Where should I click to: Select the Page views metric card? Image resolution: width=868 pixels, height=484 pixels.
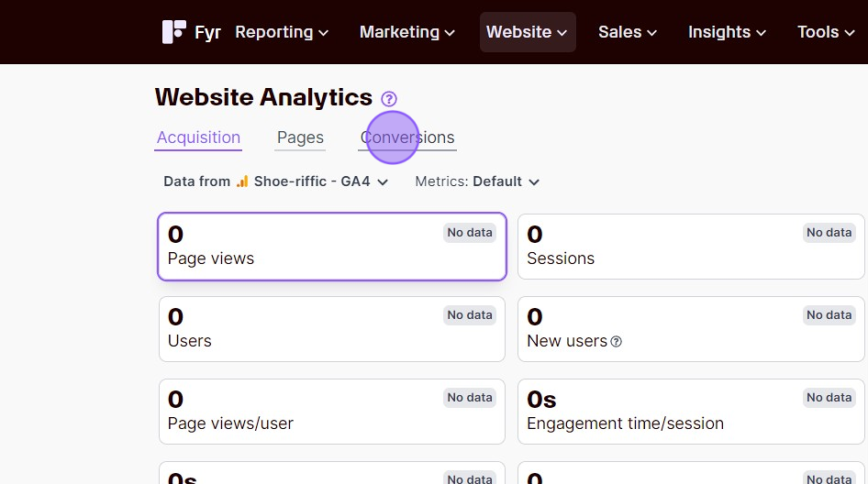tap(332, 247)
